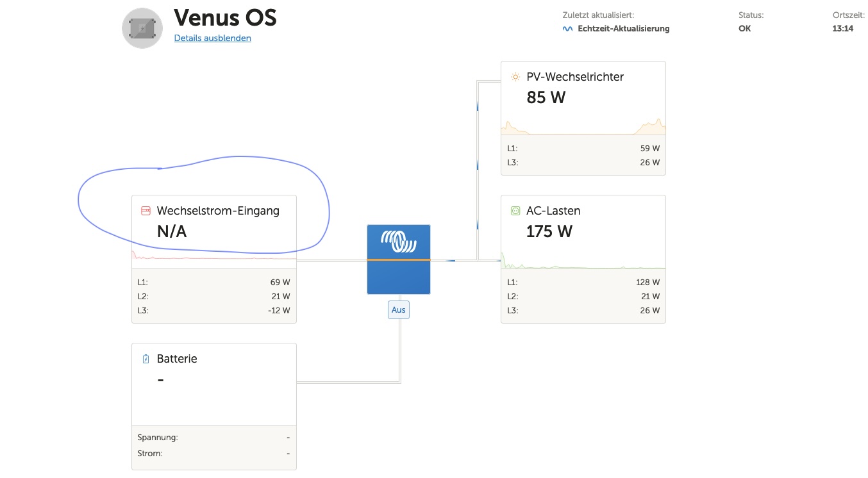Click the AC-Lasten load icon
Screen dimensions: 868x478
point(515,211)
